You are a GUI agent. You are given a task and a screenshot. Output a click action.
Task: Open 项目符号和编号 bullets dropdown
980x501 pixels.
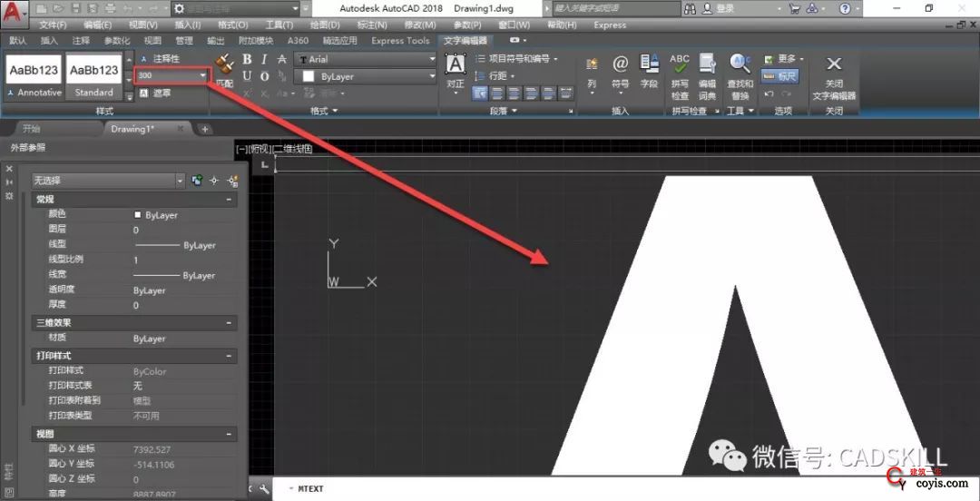coord(515,59)
